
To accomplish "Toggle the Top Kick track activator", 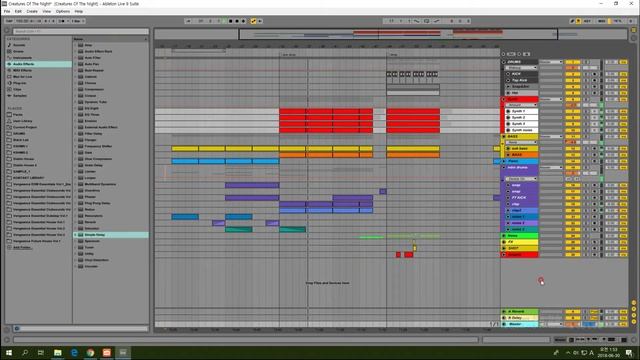I will tap(573, 80).
